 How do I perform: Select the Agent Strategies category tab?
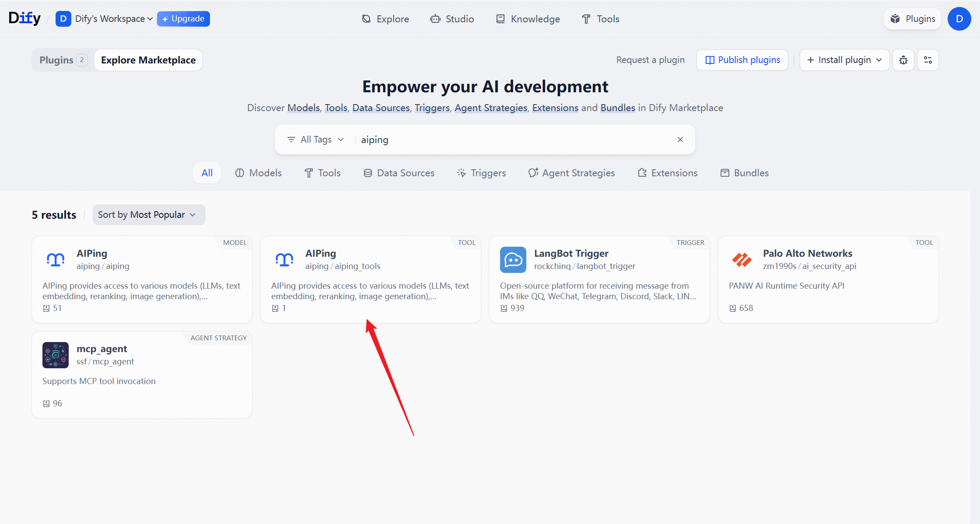pyautogui.click(x=571, y=173)
